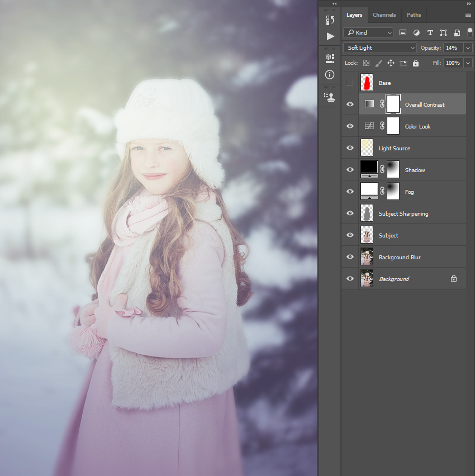Click the Fill percentage field
This screenshot has height=476, width=475.
[x=453, y=63]
